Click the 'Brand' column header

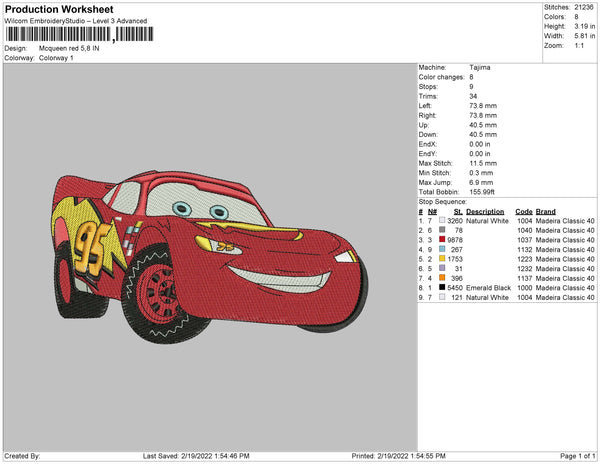[x=546, y=212]
